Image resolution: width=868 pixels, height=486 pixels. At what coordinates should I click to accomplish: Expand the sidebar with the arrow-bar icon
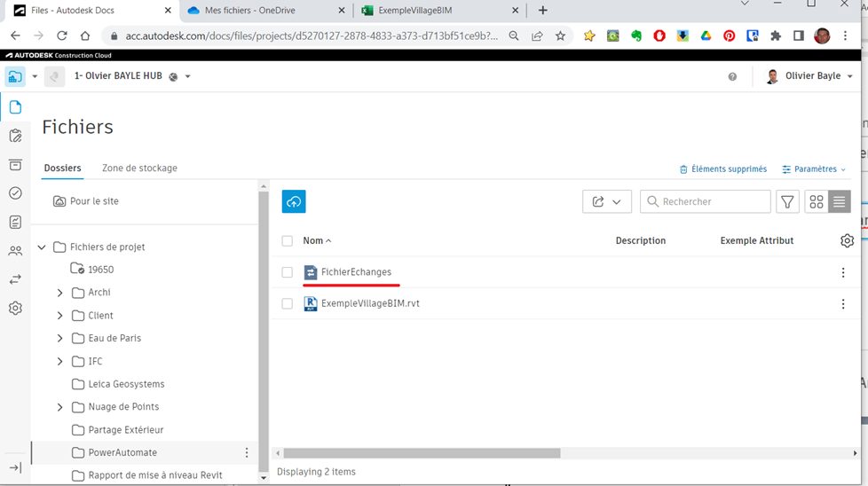pos(15,467)
